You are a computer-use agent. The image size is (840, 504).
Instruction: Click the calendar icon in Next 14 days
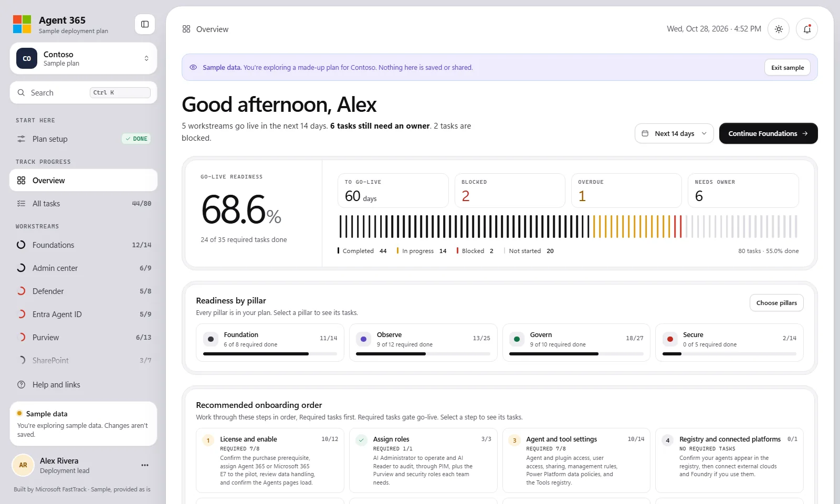coord(645,133)
